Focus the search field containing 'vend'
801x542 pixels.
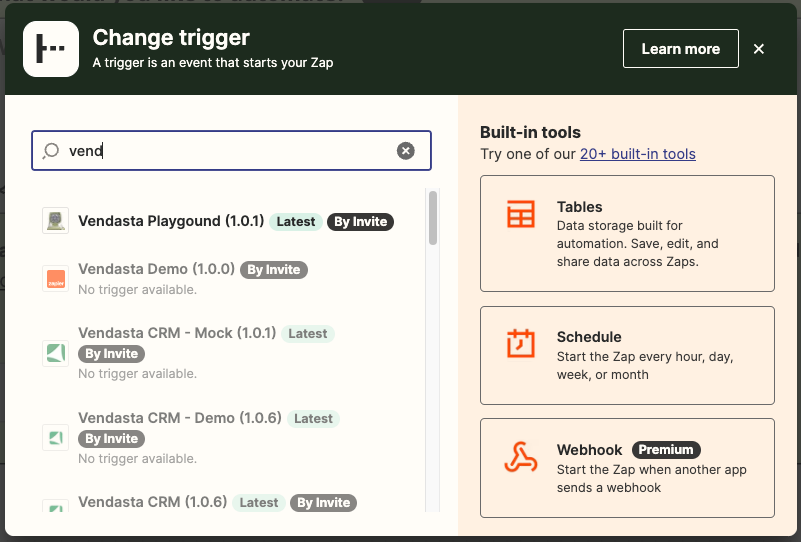click(x=230, y=151)
